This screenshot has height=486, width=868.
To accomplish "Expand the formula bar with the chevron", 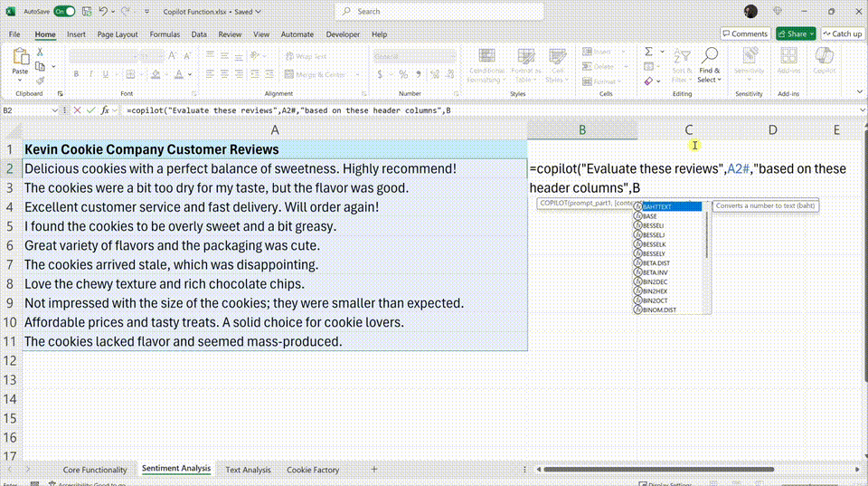I will (x=862, y=110).
